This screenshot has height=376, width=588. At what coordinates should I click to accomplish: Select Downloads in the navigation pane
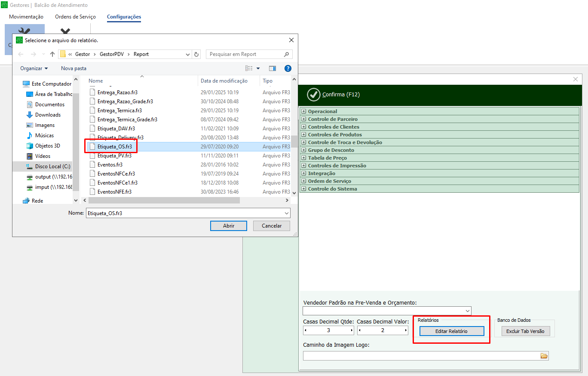click(48, 115)
